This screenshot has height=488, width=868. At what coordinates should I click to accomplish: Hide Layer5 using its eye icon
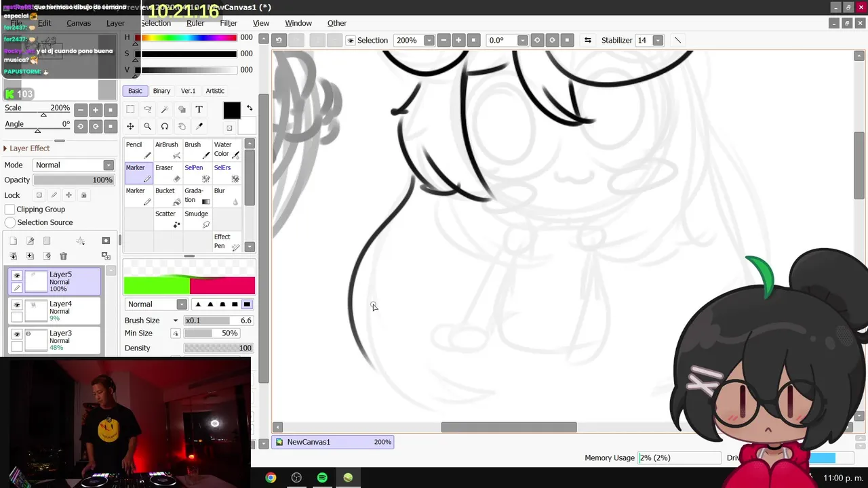pyautogui.click(x=17, y=275)
